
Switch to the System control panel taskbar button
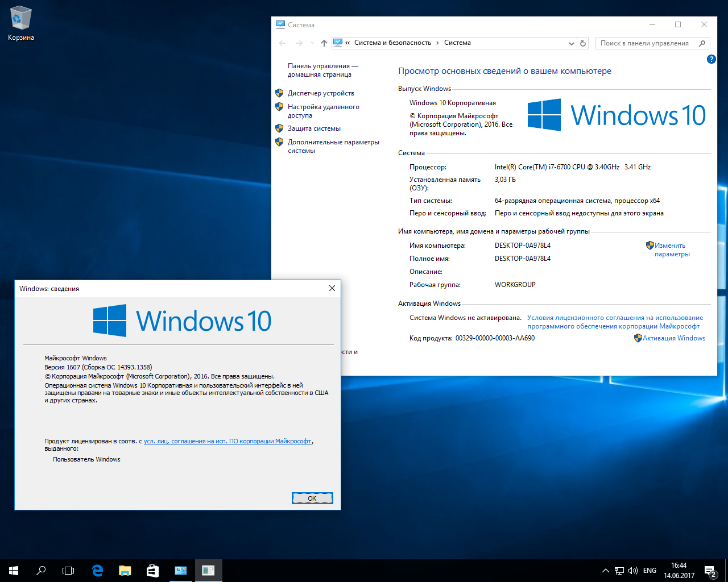coord(180,571)
